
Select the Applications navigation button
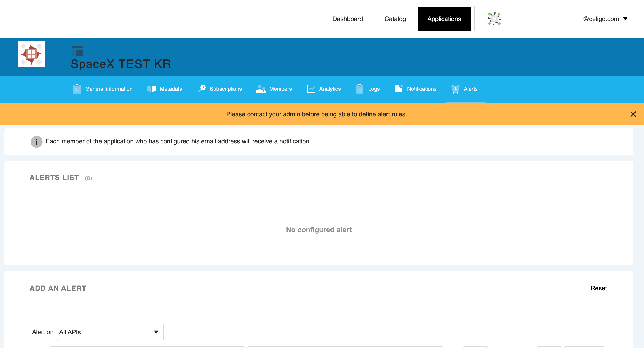pyautogui.click(x=444, y=19)
